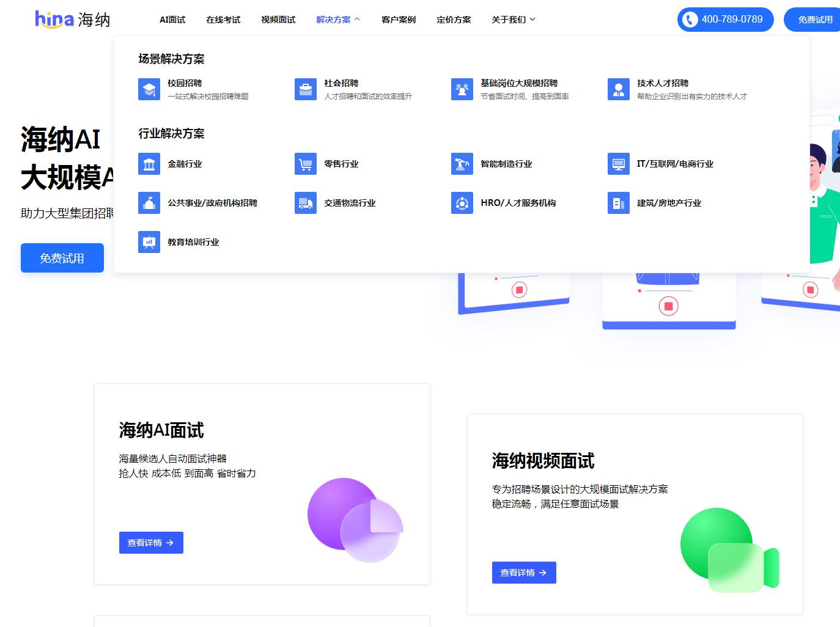The width and height of the screenshot is (840, 627).
Task: Click the text 帮助企业识别出有实力的技术人才
Action: coord(692,97)
